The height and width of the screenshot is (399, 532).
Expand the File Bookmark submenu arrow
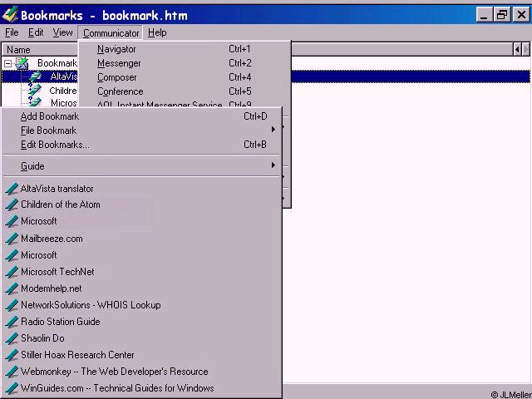coord(273,130)
